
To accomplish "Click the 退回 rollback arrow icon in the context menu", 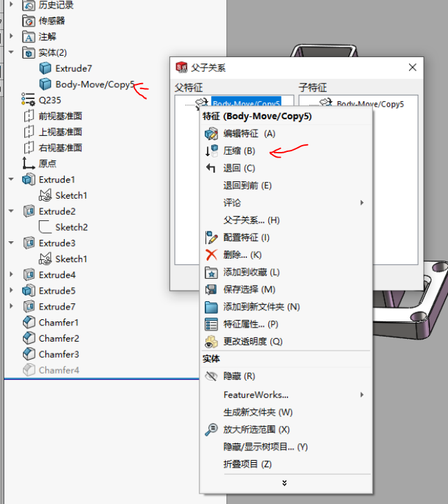I will coord(210,168).
